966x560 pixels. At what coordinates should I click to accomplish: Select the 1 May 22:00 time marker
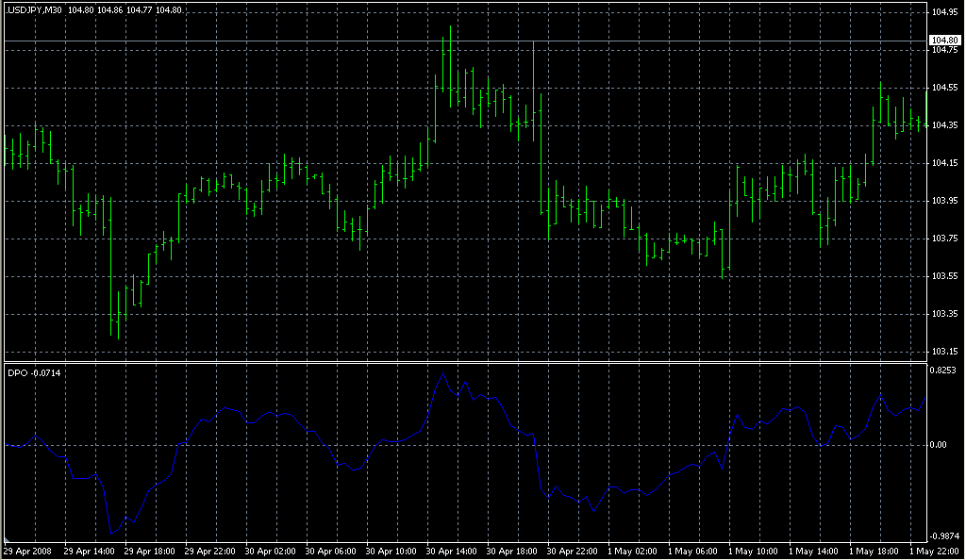pos(935,551)
